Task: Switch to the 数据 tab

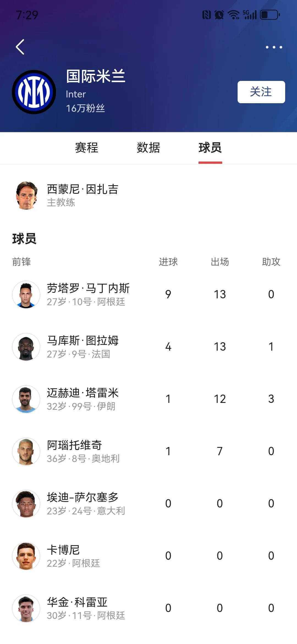Action: coord(148,148)
